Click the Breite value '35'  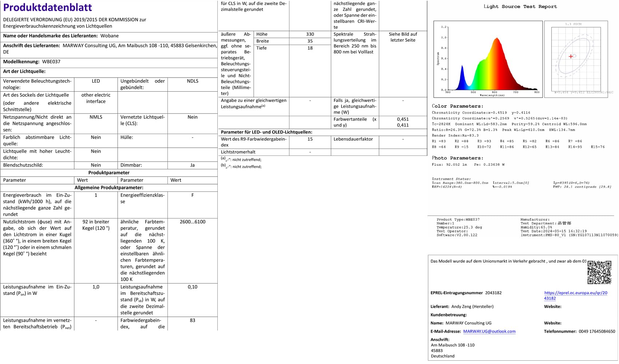click(310, 41)
